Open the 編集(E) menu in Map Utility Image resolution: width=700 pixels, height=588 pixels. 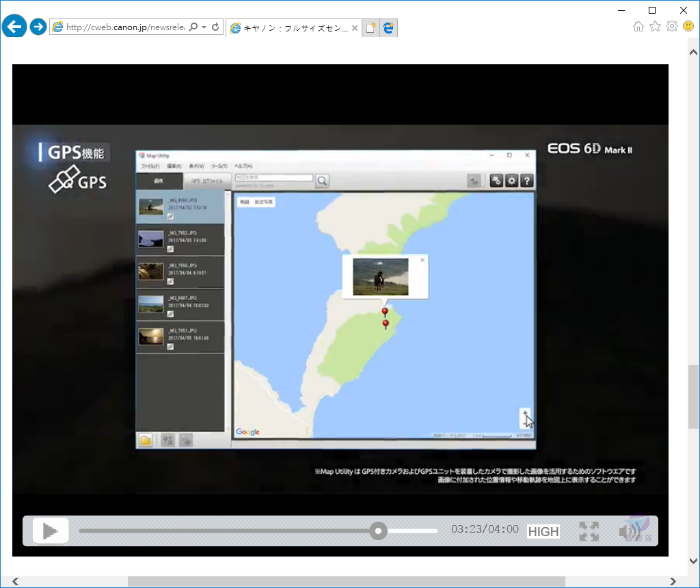[174, 166]
